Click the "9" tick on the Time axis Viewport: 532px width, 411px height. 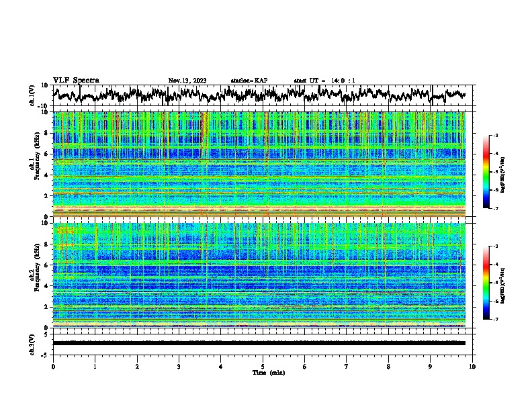(430, 367)
